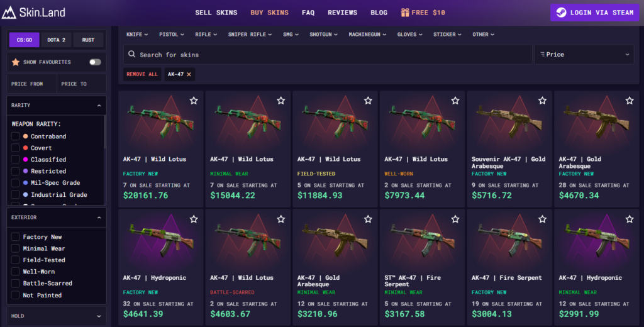Toggle the Show Favourites switch
Image resolution: width=644 pixels, height=327 pixels.
click(96, 62)
